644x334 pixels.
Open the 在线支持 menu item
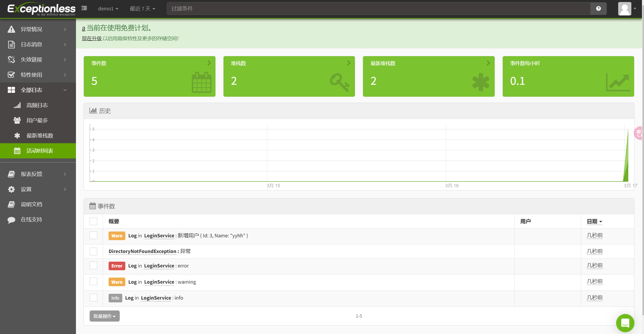[x=31, y=219]
